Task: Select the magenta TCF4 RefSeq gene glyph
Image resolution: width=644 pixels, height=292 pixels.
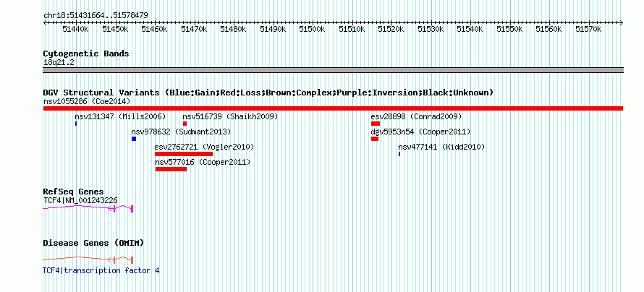Action: pyautogui.click(x=88, y=208)
